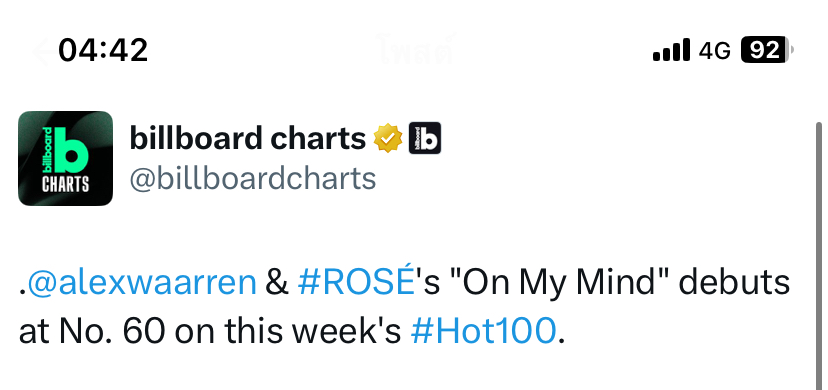
Task: Tap the faint post title in header
Action: pos(416,50)
